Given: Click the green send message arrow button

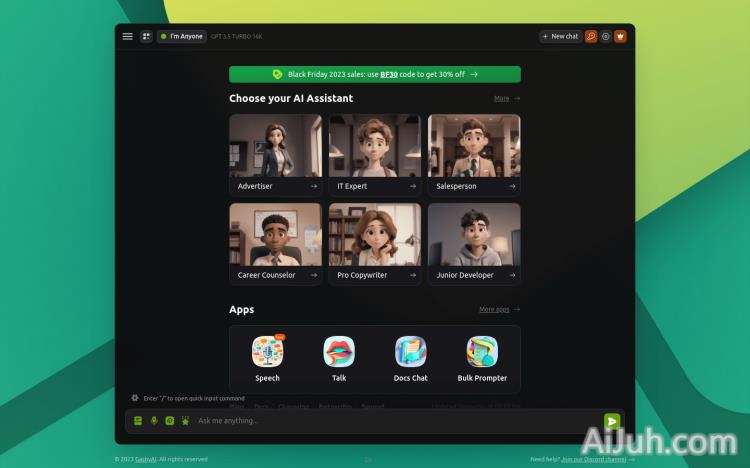Looking at the screenshot, I should [612, 421].
